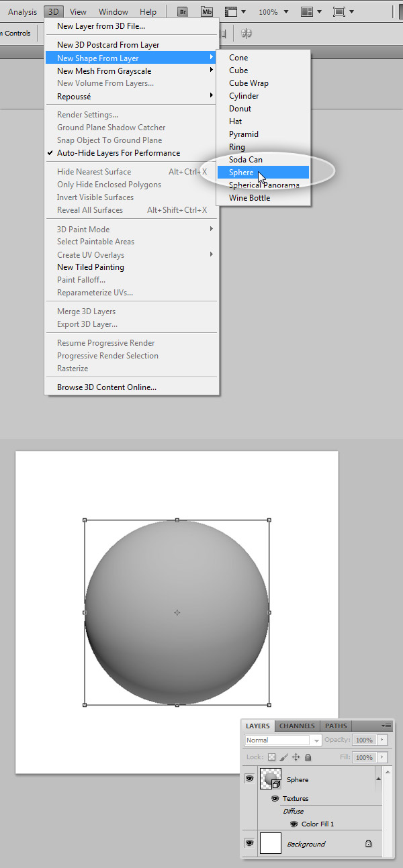
Task: Toggle Color Fill 1 texture visibility
Action: (294, 824)
